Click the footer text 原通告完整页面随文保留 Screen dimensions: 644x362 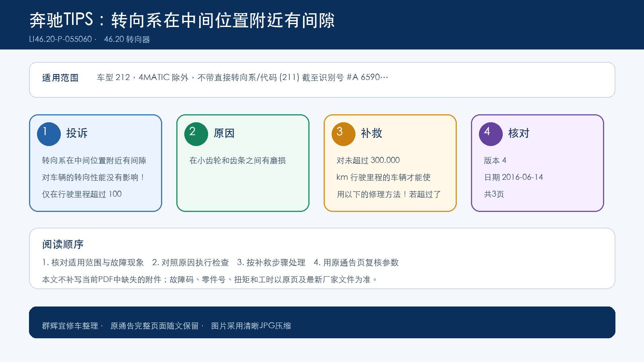pos(155,326)
